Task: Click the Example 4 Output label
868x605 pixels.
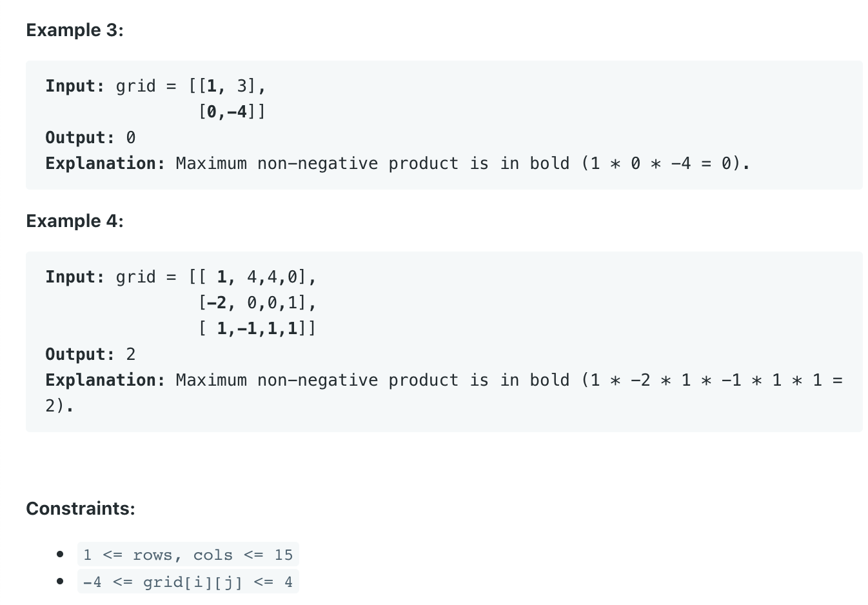Action: click(x=80, y=354)
